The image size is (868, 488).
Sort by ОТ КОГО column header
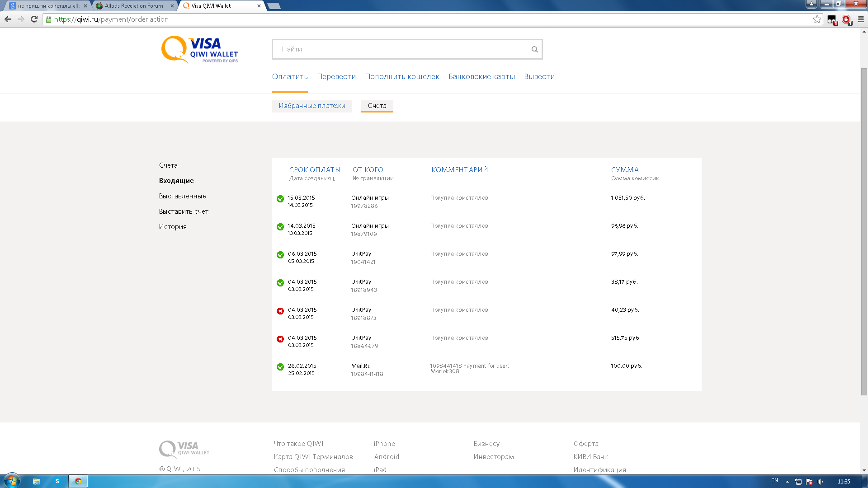click(368, 170)
